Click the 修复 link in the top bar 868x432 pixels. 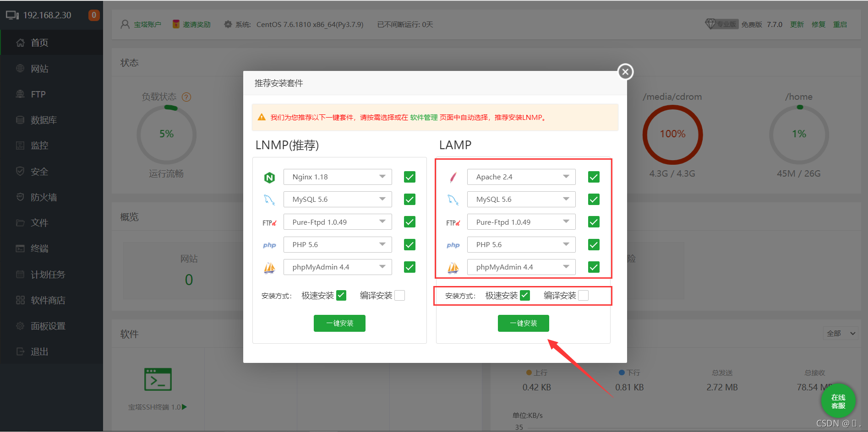tap(819, 24)
